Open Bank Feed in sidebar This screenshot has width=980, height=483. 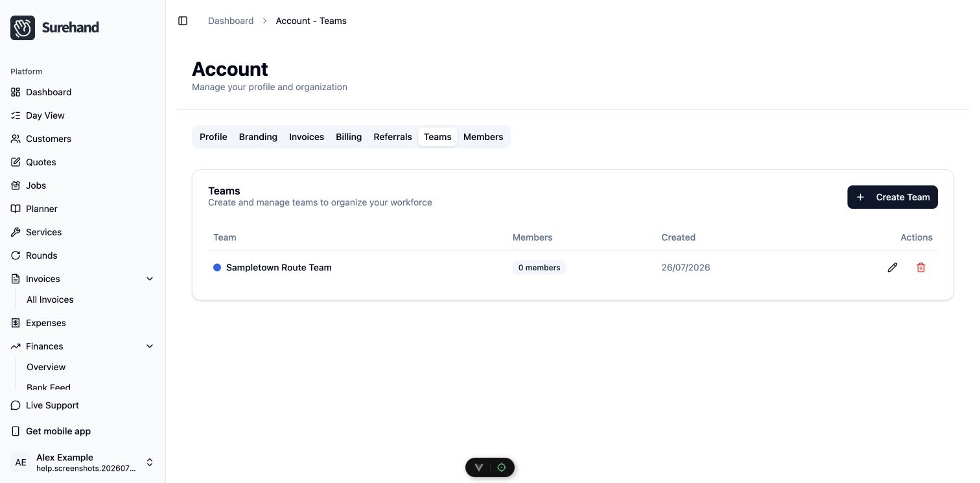[x=49, y=388]
